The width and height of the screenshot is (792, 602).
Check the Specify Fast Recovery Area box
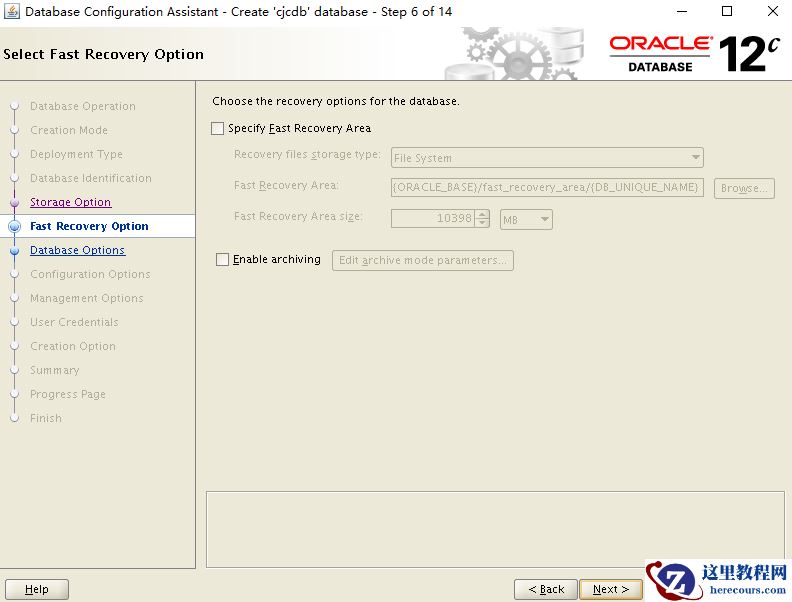[x=217, y=129]
